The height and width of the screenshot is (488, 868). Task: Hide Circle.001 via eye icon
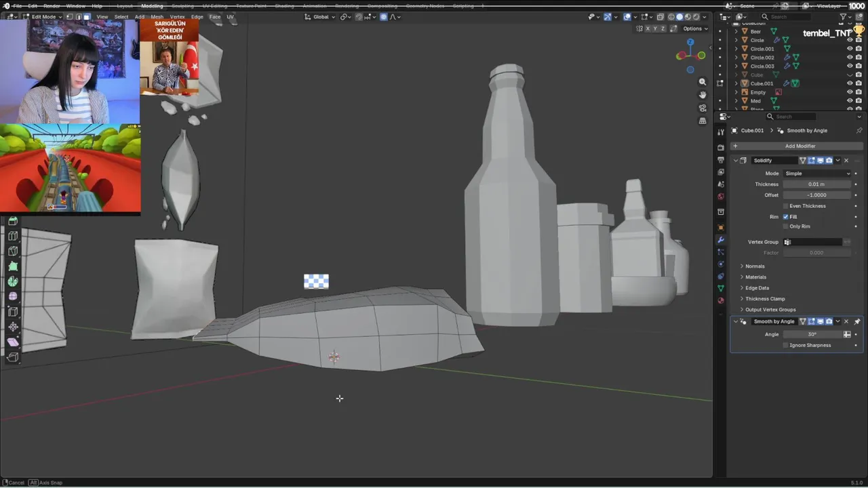tap(850, 49)
